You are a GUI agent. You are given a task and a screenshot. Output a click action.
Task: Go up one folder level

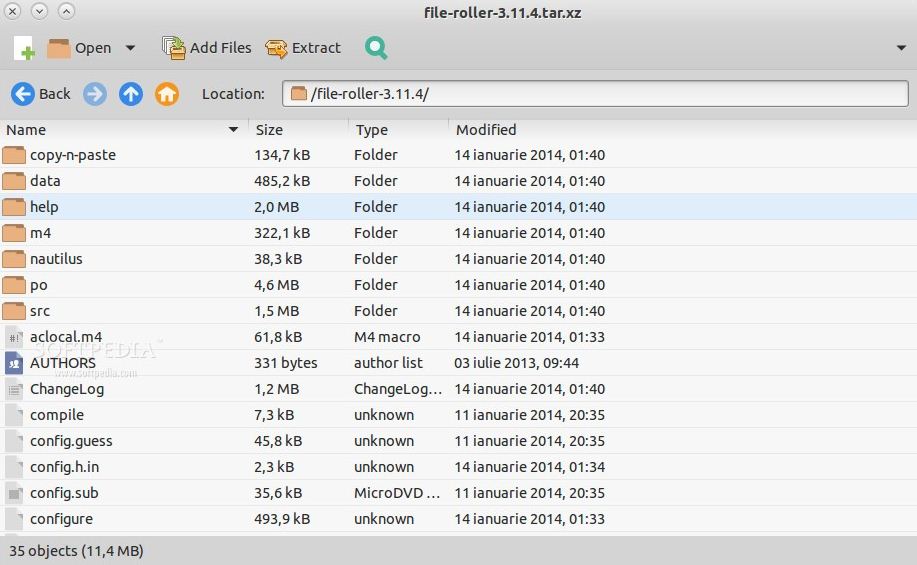pyautogui.click(x=131, y=94)
